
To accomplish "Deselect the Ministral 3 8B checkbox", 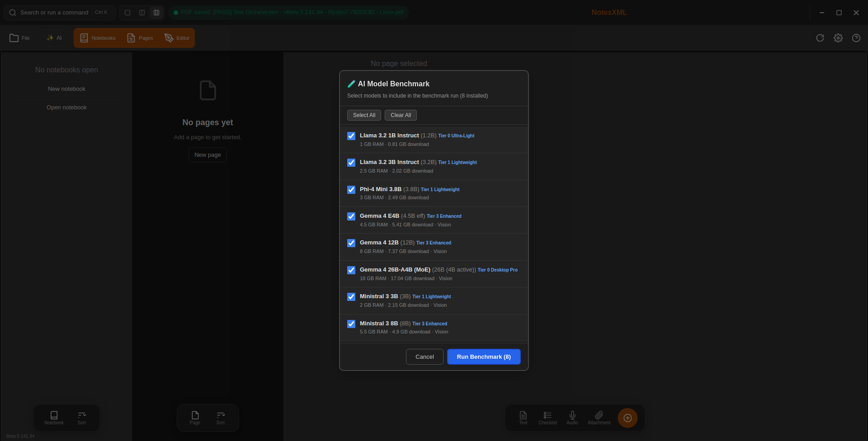I will pos(351,324).
